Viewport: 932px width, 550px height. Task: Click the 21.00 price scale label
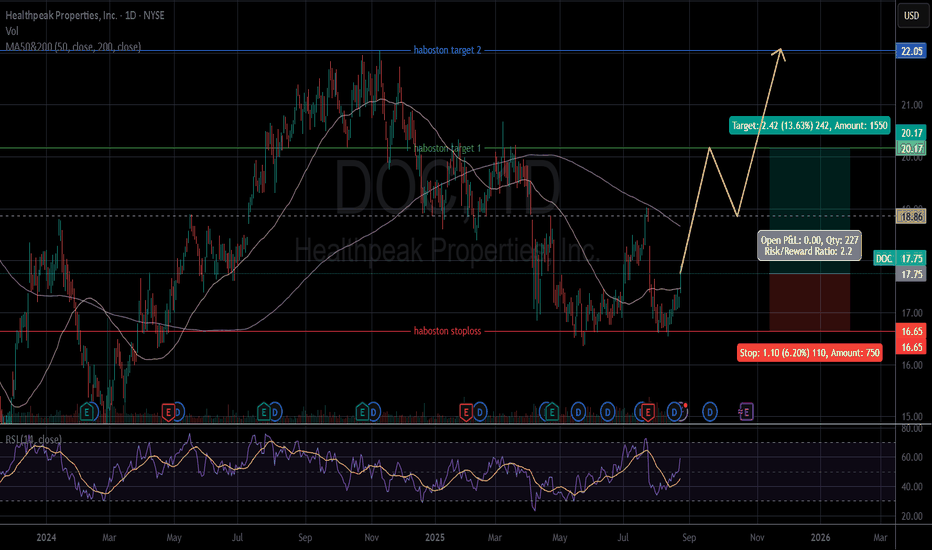(912, 105)
